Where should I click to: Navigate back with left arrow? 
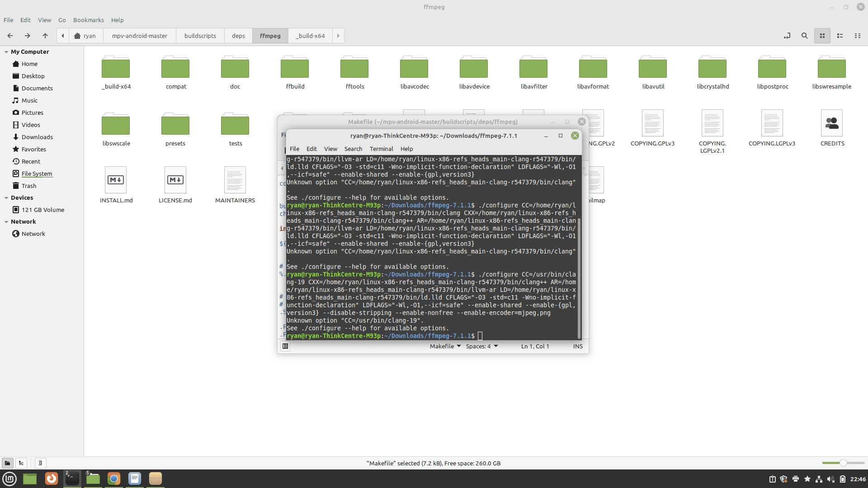point(10,36)
